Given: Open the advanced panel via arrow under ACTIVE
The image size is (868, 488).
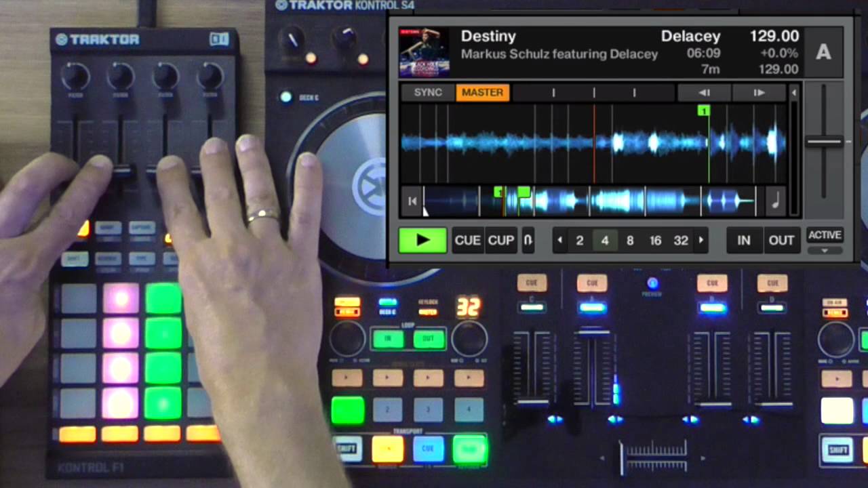Looking at the screenshot, I should pyautogui.click(x=825, y=251).
